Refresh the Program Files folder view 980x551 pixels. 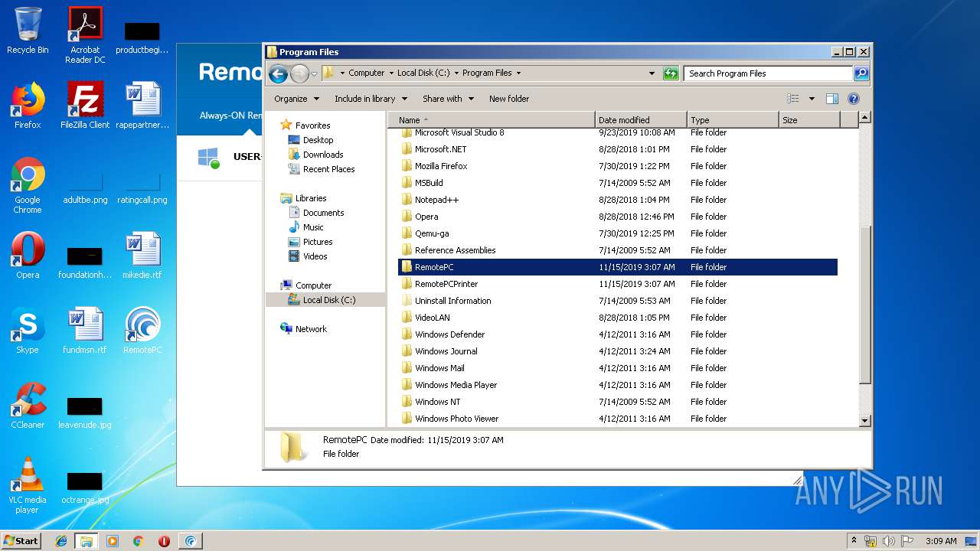point(671,73)
